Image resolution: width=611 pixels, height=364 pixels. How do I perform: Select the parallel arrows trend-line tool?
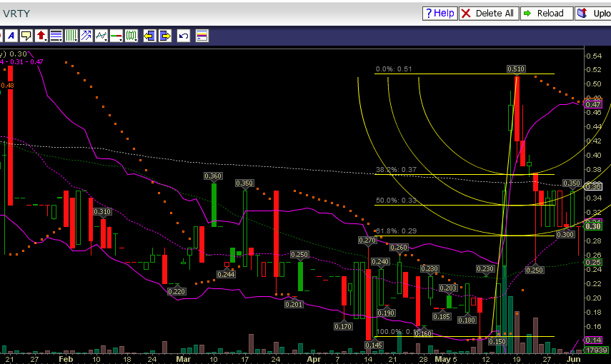86,36
